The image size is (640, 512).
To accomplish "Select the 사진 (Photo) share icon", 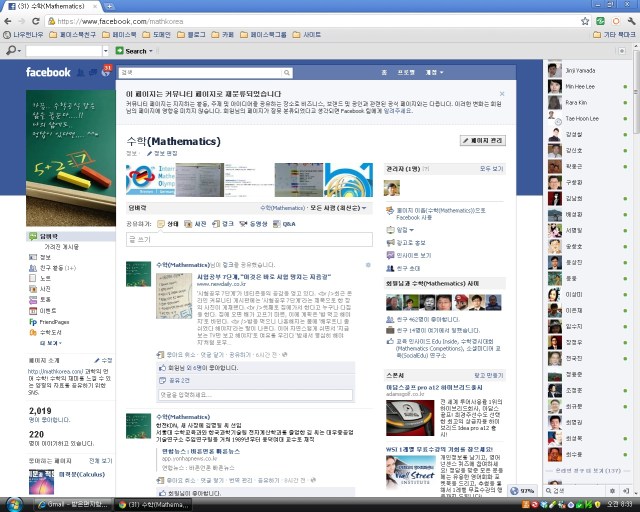I will (x=196, y=224).
